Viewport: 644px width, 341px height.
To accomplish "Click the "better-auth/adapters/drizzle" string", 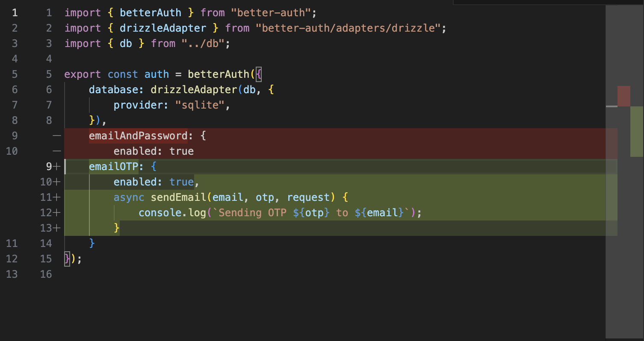I will point(349,28).
